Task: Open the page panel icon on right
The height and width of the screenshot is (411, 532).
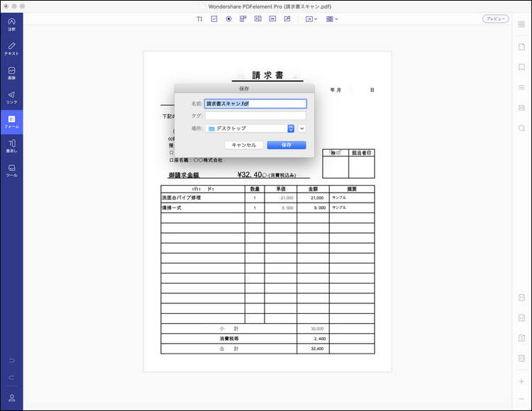Action: pos(521,47)
